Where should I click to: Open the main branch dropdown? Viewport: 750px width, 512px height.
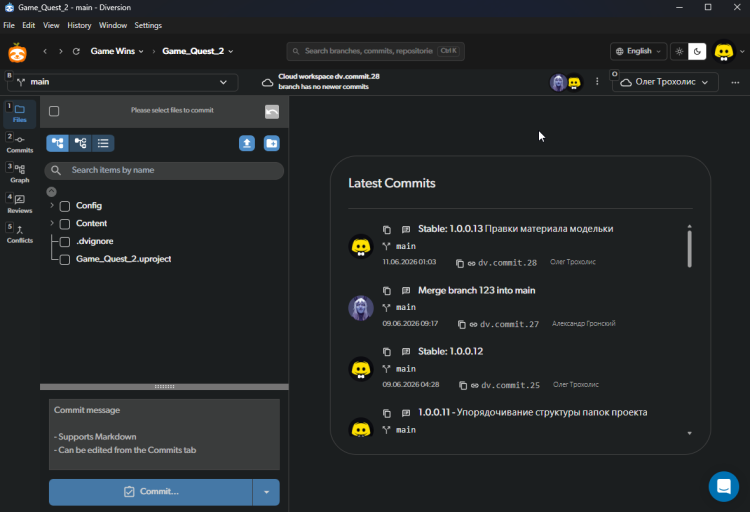122,82
